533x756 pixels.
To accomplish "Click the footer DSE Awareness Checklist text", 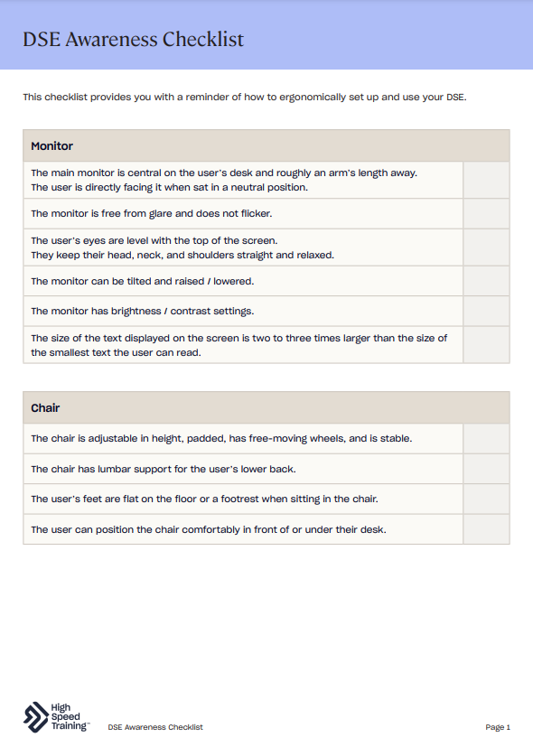I will (x=155, y=727).
